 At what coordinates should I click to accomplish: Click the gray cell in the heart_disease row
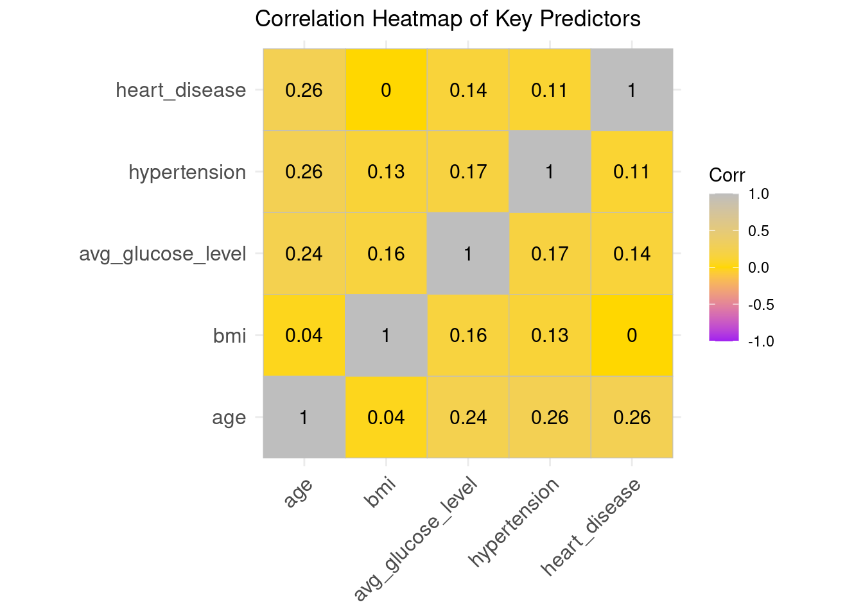[632, 90]
